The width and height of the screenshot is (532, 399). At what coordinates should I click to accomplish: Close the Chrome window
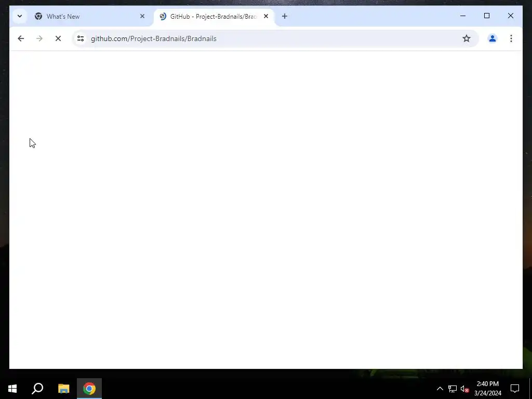tap(511, 16)
